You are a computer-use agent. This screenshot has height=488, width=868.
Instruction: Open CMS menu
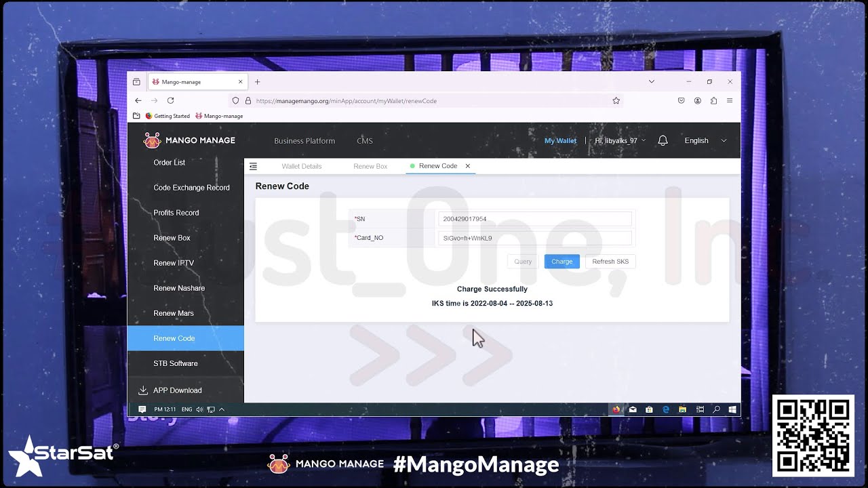[365, 141]
